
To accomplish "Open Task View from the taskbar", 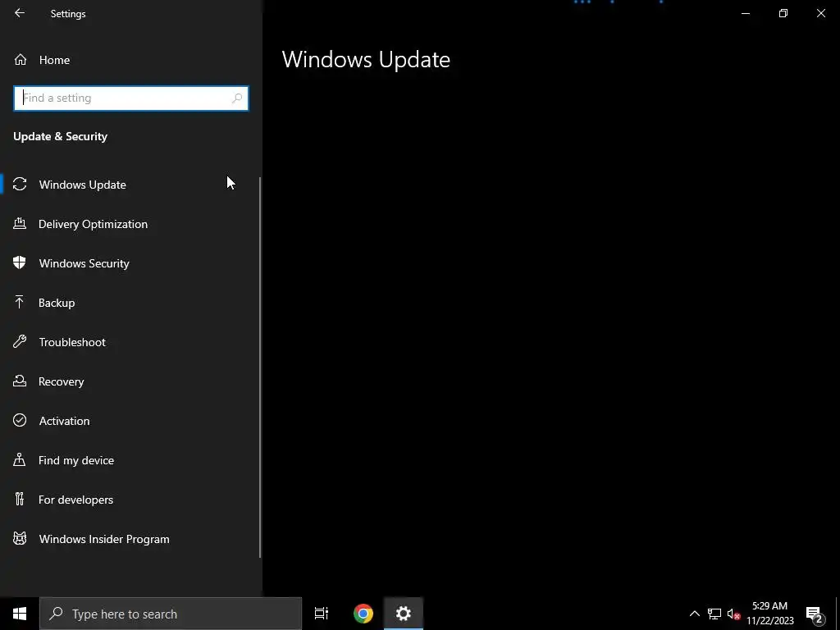I will 322,614.
